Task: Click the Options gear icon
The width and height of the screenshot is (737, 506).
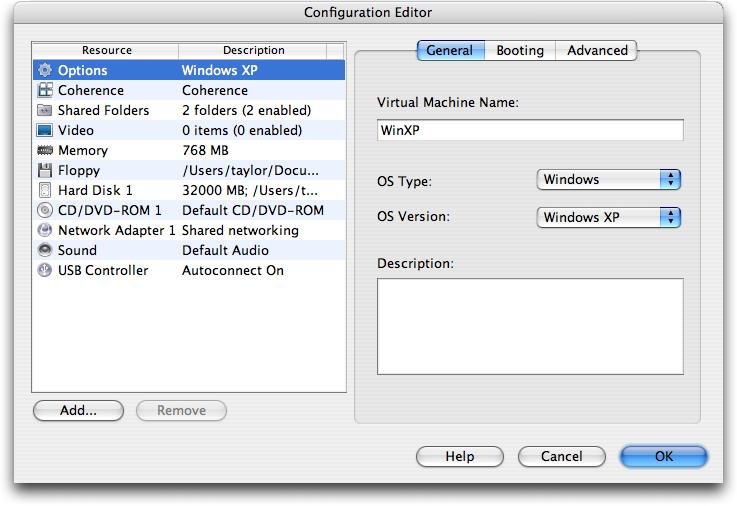Action: click(x=45, y=70)
